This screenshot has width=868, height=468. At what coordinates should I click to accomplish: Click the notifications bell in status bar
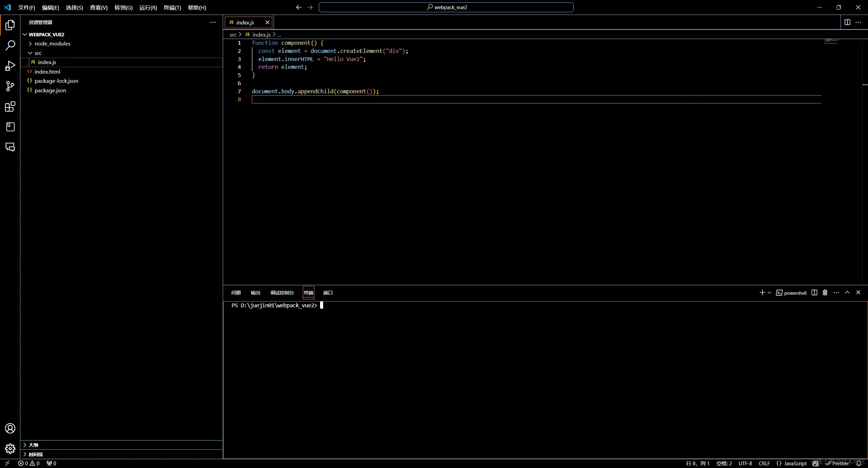(x=859, y=463)
